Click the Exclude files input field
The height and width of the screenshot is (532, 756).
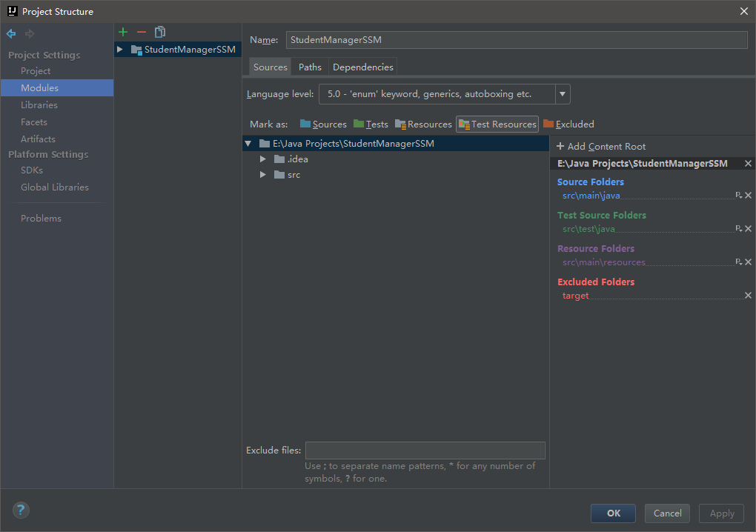[x=425, y=450]
